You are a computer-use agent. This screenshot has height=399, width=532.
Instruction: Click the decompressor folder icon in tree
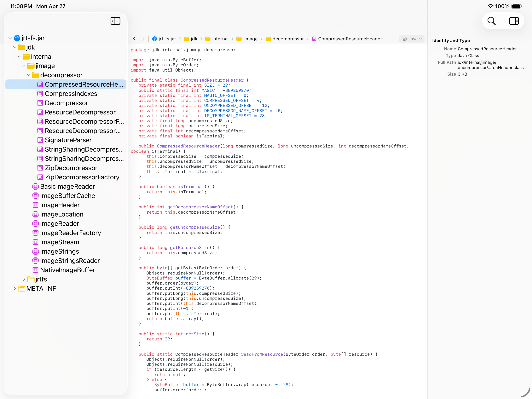[x=35, y=75]
